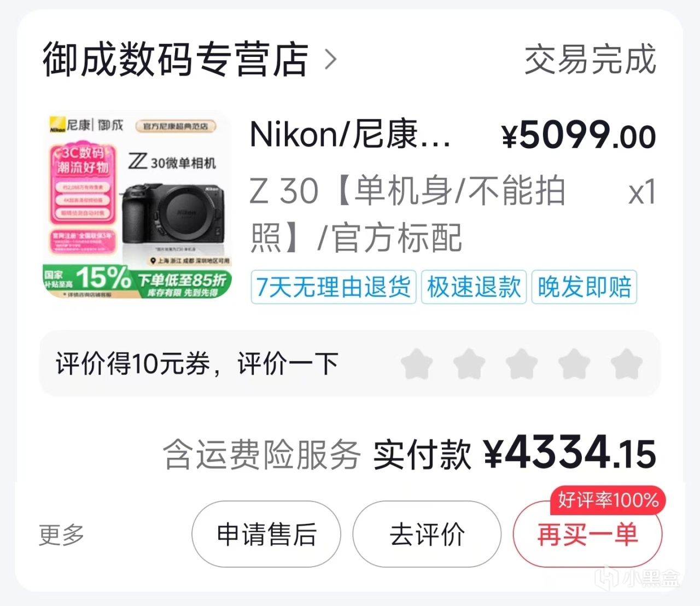View the 交易完成 order status

click(590, 59)
